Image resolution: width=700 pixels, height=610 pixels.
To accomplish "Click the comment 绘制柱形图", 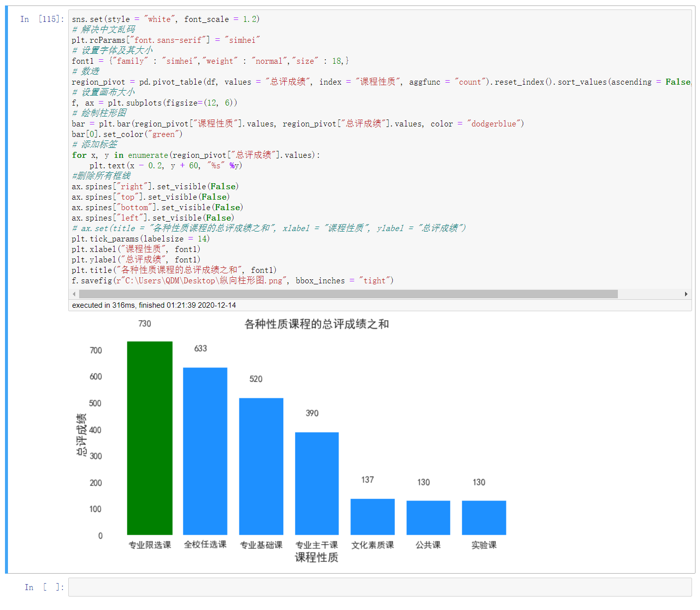I will 99,114.
